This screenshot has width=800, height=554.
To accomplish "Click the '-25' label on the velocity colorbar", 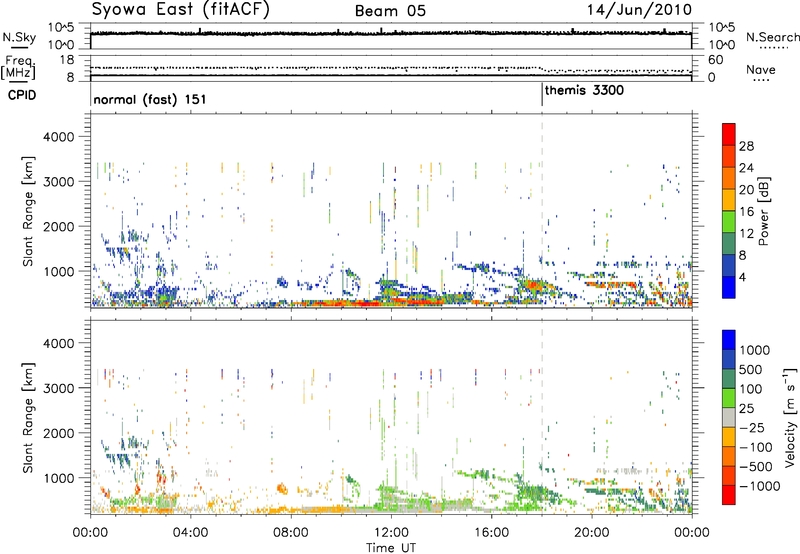I will point(752,428).
